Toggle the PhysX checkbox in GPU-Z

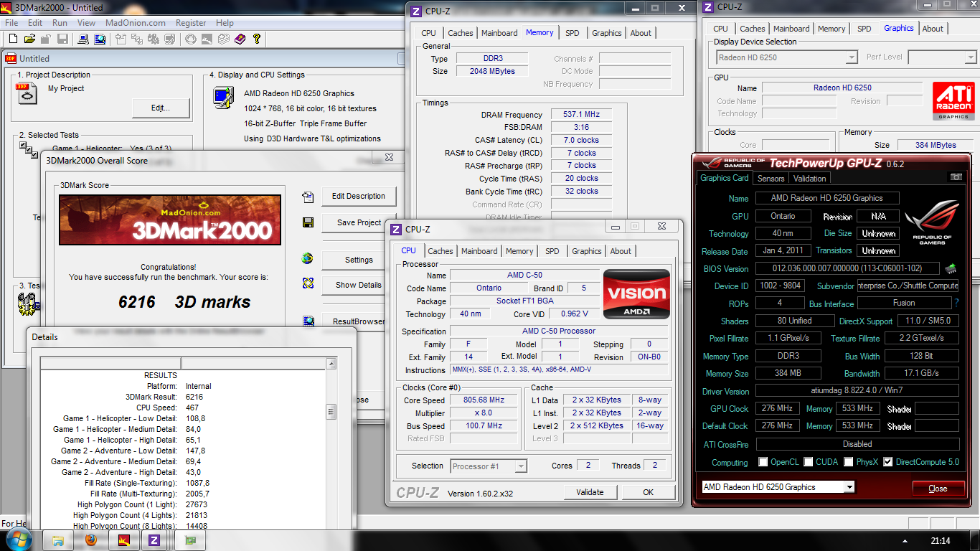pyautogui.click(x=849, y=462)
